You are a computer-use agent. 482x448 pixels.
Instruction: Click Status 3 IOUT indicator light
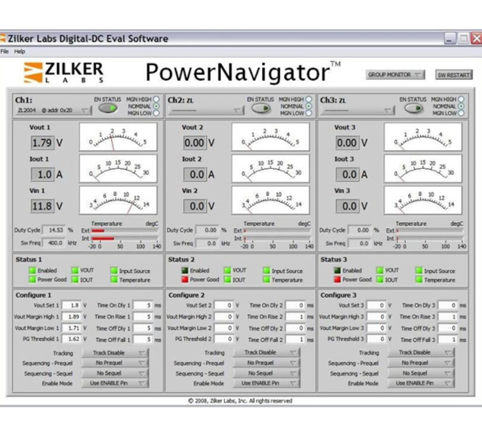click(x=380, y=279)
